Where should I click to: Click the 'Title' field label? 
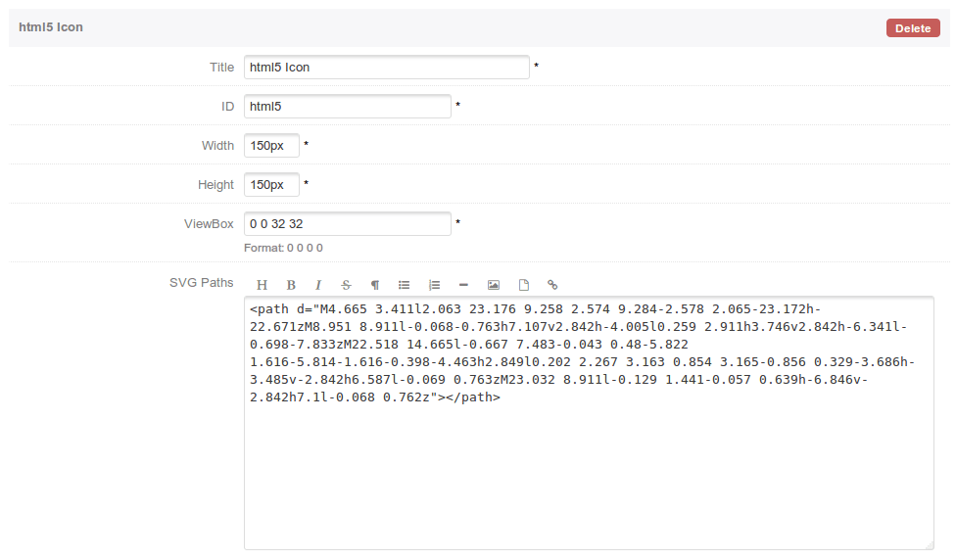tap(222, 67)
